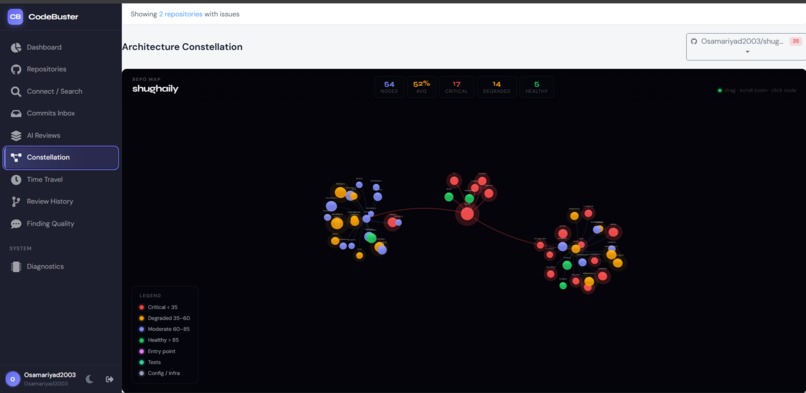This screenshot has width=806, height=393.
Task: Open Finding Quality in the sidebar
Action: [61, 224]
